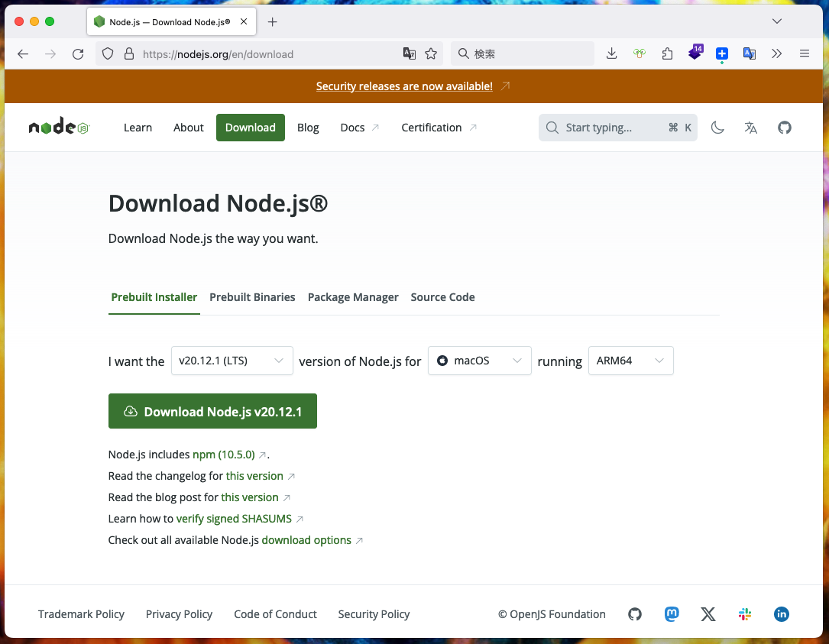Image resolution: width=829 pixels, height=644 pixels.
Task: Click the Download navigation item
Action: click(251, 128)
